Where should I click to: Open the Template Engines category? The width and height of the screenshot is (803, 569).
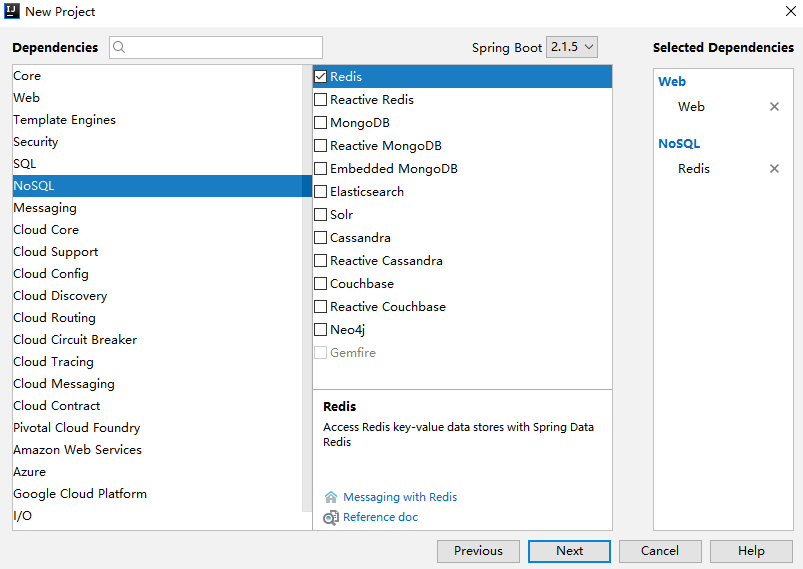(x=64, y=120)
